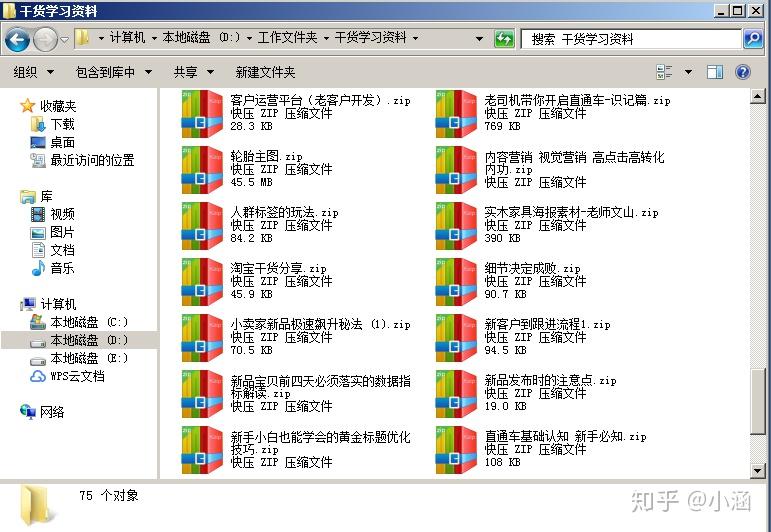This screenshot has height=532, width=771.
Task: Click the Back navigation arrow button
Action: coord(17,39)
